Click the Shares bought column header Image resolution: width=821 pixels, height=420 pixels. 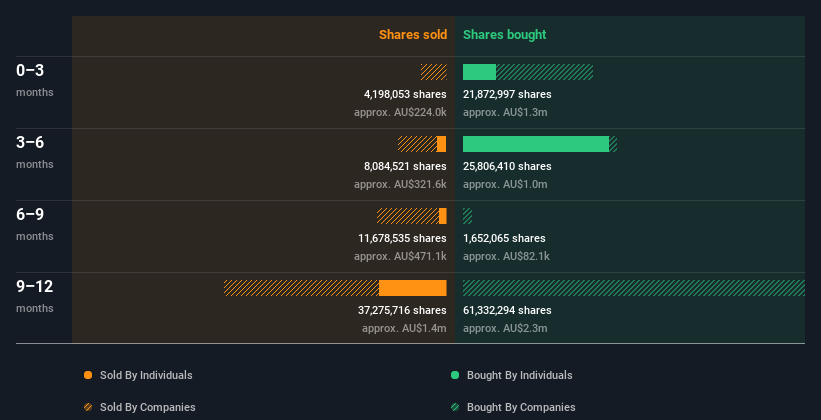pos(504,35)
